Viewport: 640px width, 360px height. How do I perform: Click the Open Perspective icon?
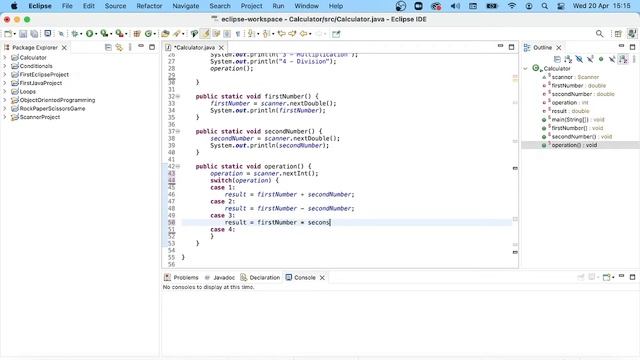[618, 34]
